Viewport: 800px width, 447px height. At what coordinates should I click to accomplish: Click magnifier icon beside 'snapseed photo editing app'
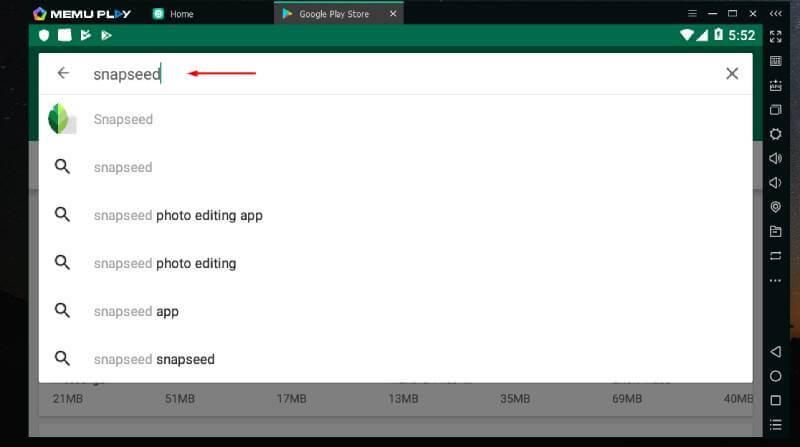pos(62,214)
